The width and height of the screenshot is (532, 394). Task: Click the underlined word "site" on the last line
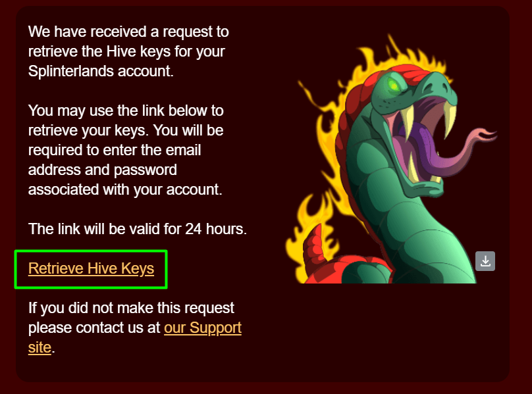pos(40,347)
